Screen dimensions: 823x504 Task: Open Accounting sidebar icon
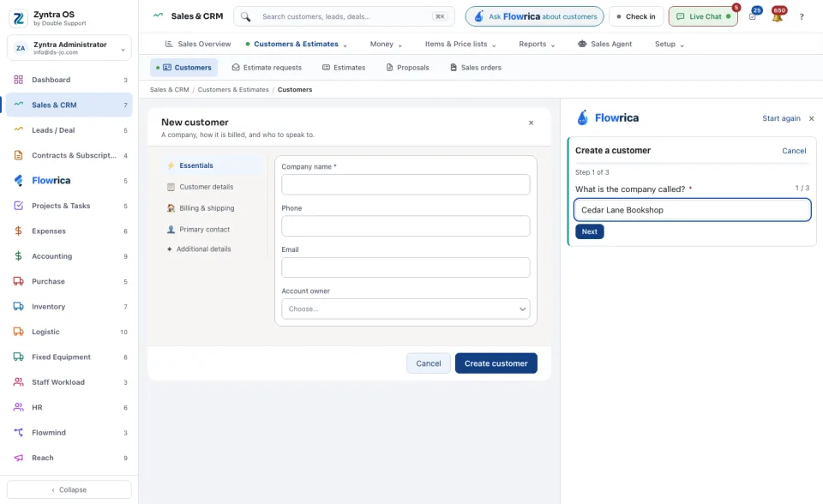click(18, 256)
